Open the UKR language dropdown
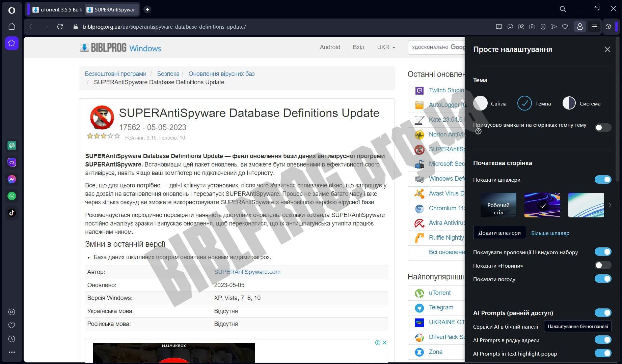Image resolution: width=622 pixels, height=364 pixels. tap(386, 47)
